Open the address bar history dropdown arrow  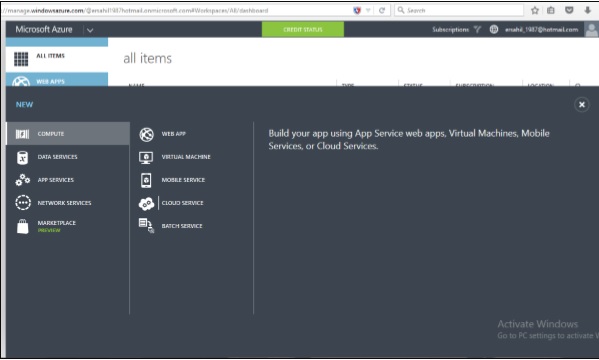368,10
